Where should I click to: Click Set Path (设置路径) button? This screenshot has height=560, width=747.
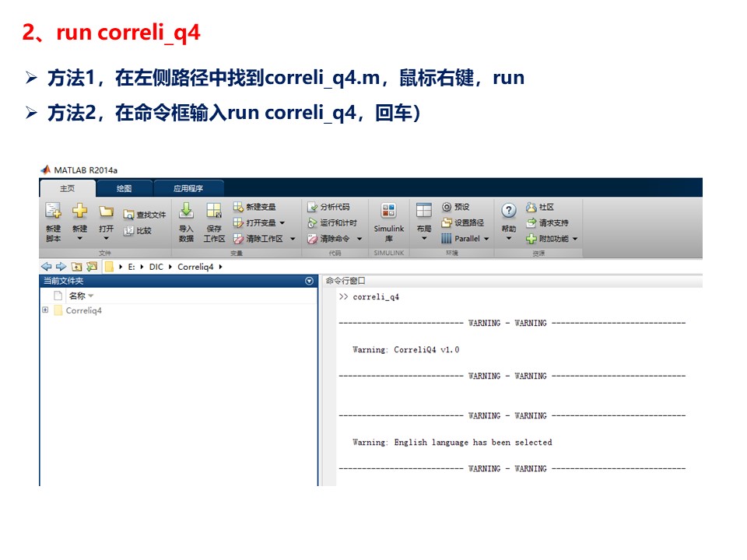[462, 222]
